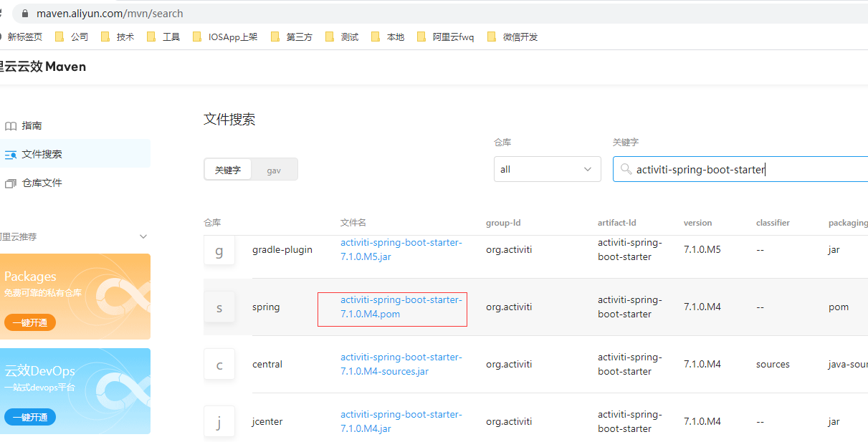
Task: Click the 'j' jcenter repository badge
Action: point(219,422)
